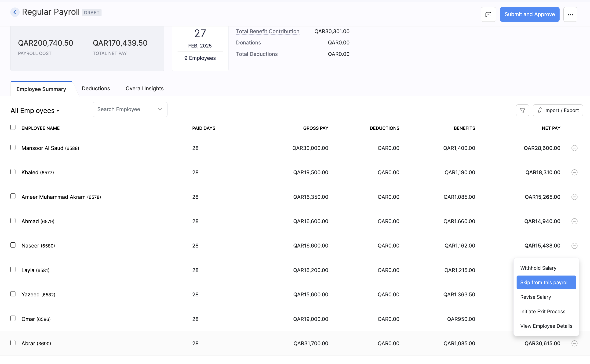Open the Search Employee dropdown chevron
The image size is (590, 364).
click(x=160, y=109)
